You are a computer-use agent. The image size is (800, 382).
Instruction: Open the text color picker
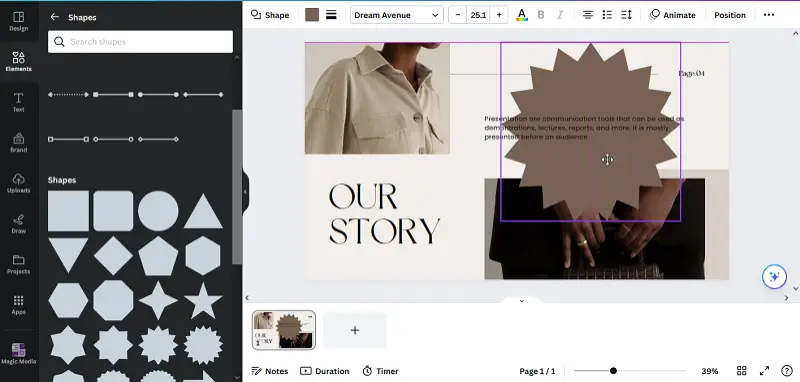click(521, 15)
